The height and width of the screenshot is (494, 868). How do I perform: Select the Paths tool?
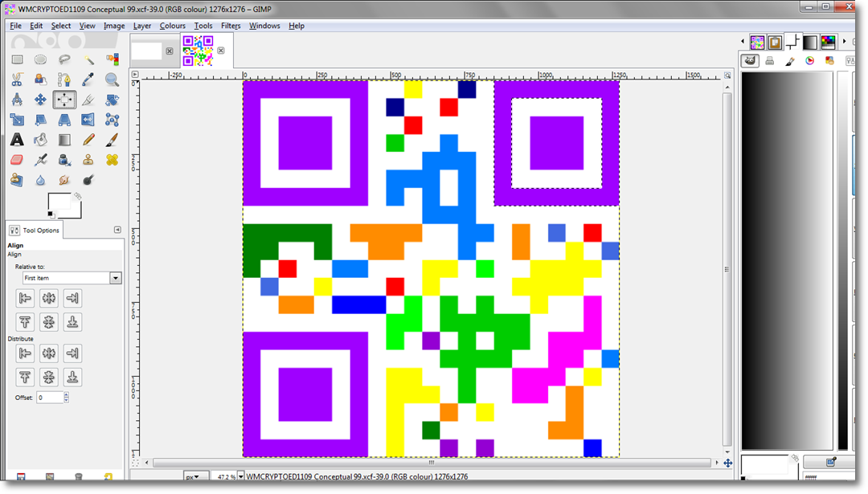[64, 80]
